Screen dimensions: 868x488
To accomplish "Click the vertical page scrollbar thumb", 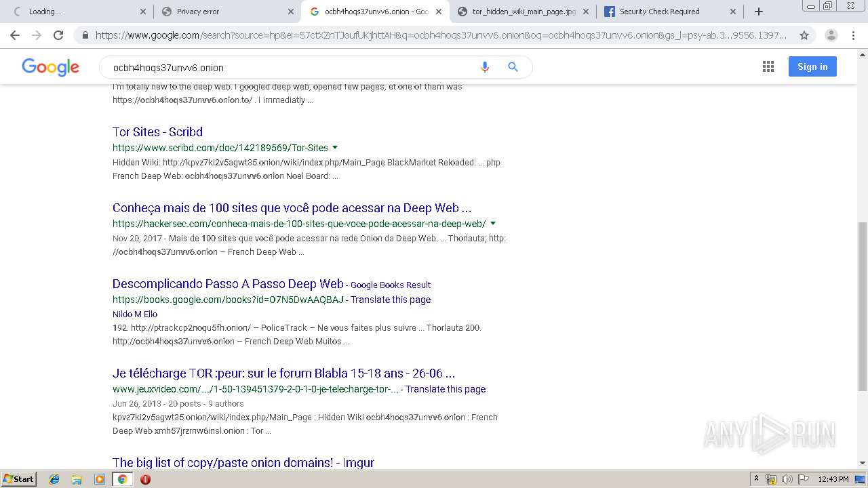I will click(863, 306).
